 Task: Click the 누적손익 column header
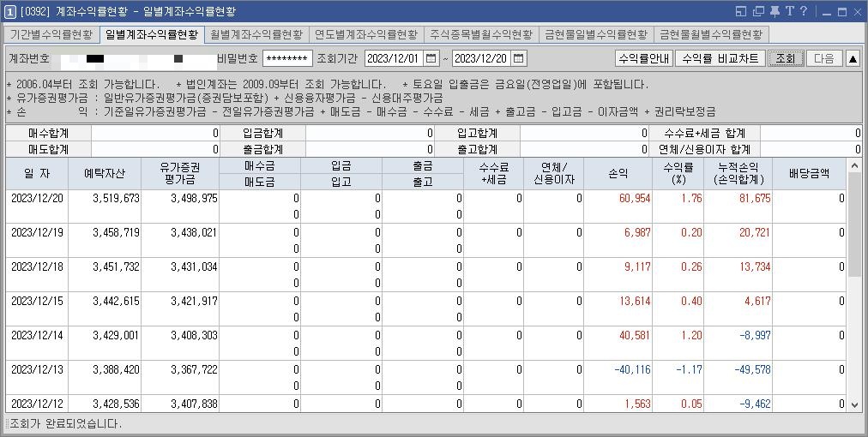click(x=738, y=174)
